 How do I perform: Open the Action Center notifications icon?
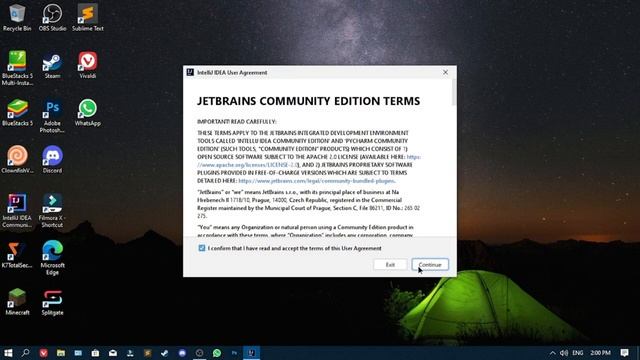(624, 353)
